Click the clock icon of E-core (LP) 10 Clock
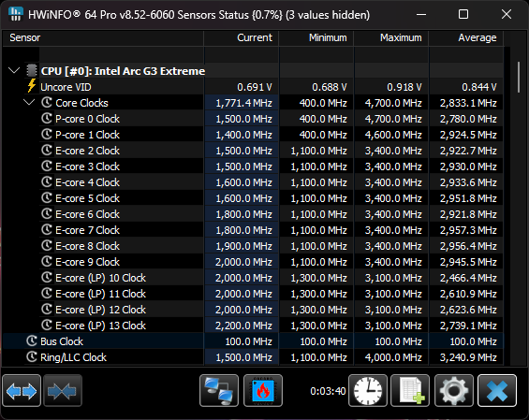Image resolution: width=529 pixels, height=420 pixels. click(x=47, y=277)
